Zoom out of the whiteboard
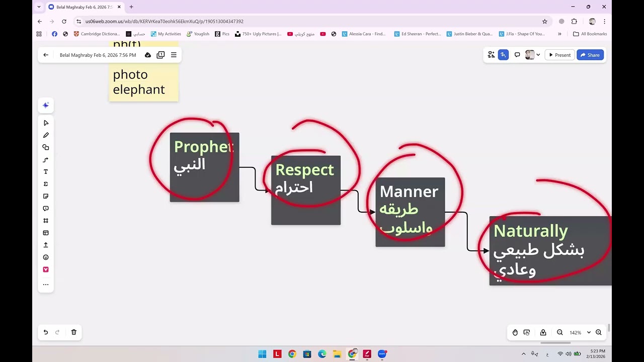Image resolution: width=644 pixels, height=362 pixels. (x=559, y=332)
